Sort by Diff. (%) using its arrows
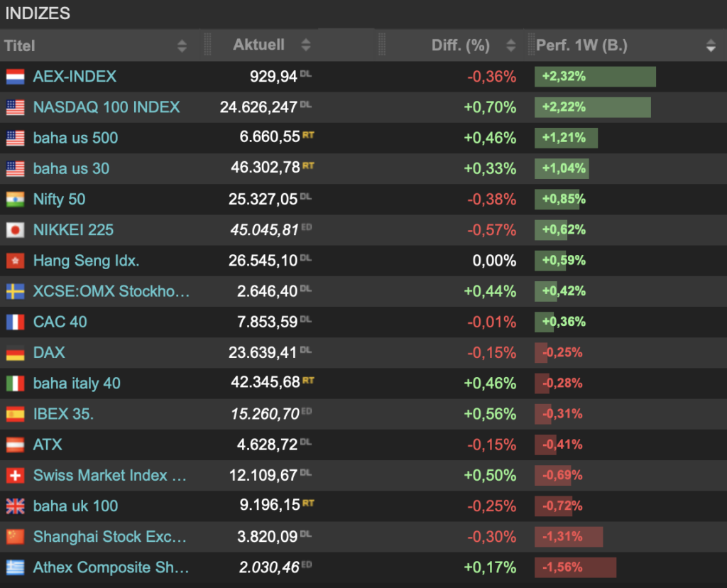 (510, 46)
